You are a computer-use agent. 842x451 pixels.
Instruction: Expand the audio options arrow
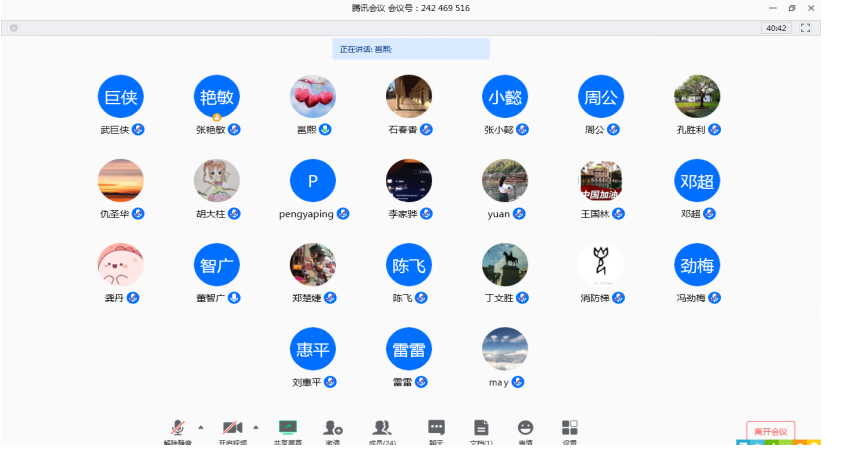click(x=200, y=427)
